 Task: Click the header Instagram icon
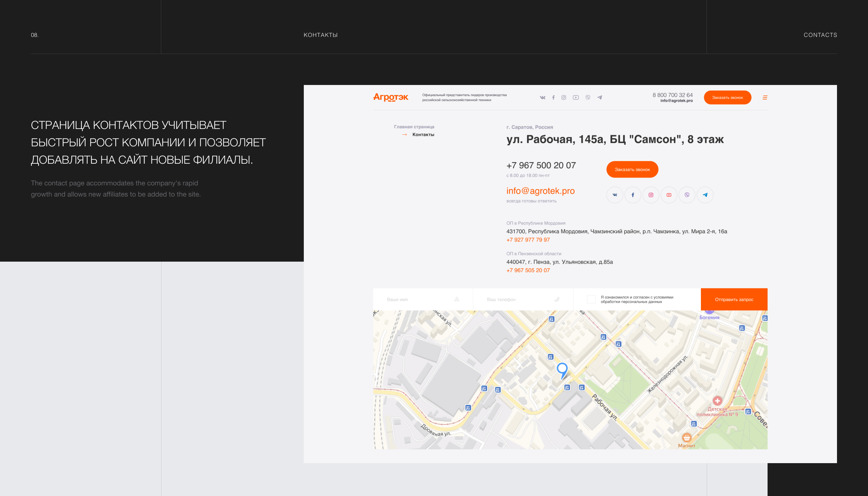(x=564, y=97)
